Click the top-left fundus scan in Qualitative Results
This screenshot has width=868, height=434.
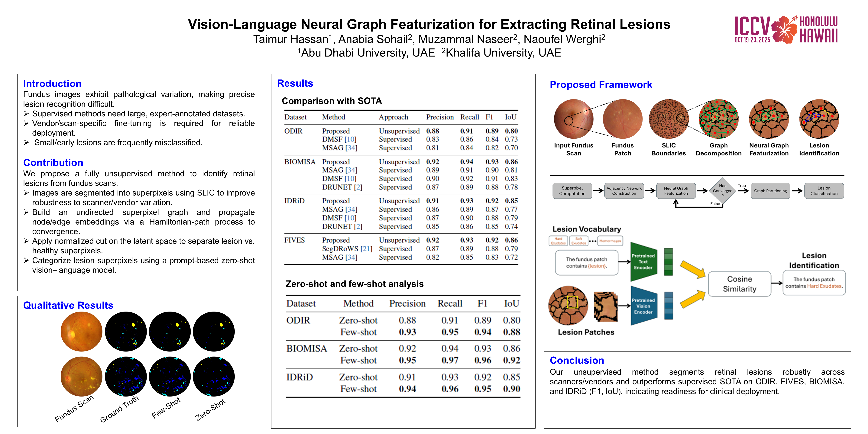point(81,332)
